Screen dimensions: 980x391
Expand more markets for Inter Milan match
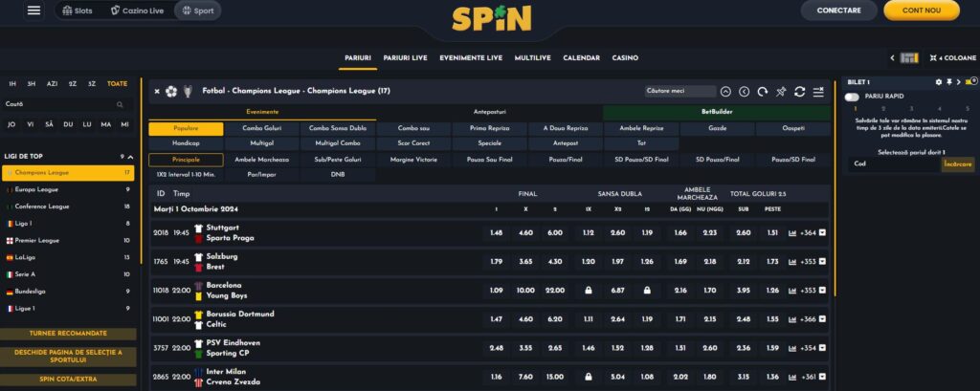(822, 377)
